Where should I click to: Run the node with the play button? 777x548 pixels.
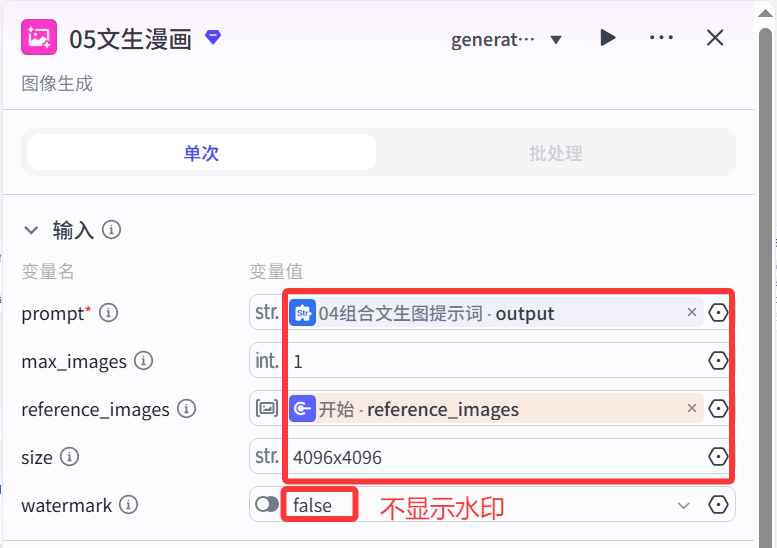(x=608, y=38)
